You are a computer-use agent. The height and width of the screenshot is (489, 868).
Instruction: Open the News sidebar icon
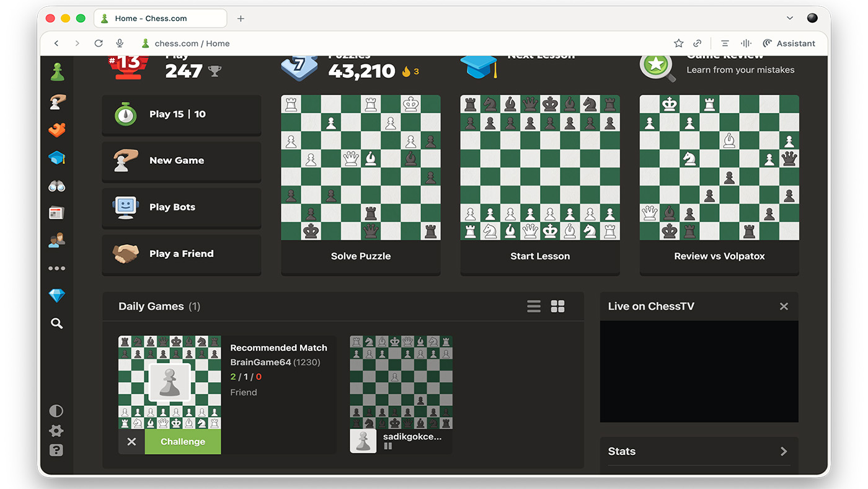pos(57,213)
